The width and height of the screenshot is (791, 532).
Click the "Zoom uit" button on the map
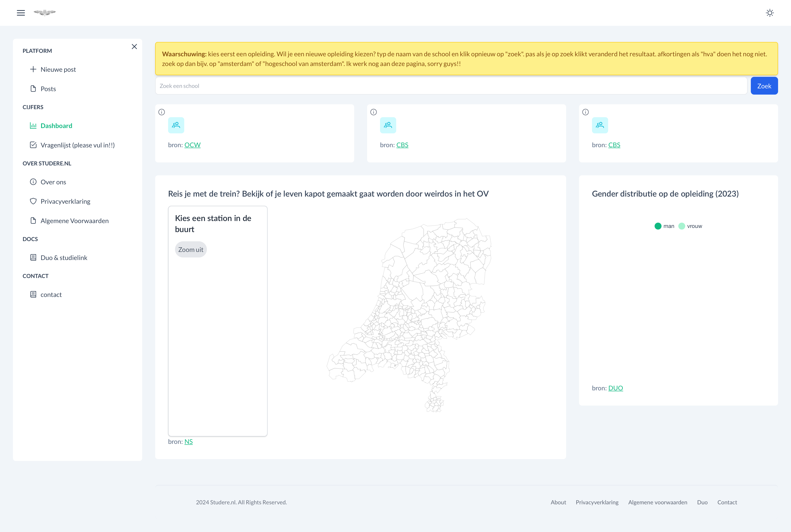coord(191,249)
